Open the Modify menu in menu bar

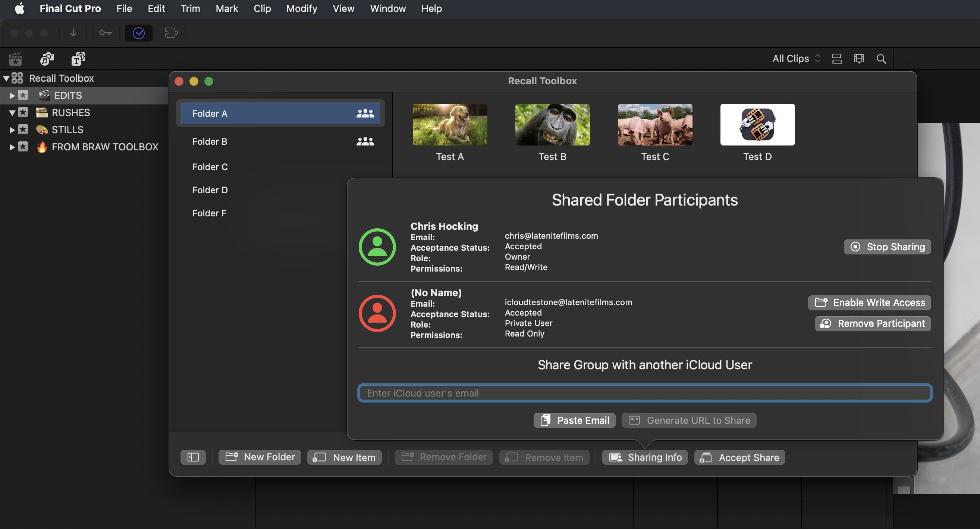(302, 9)
